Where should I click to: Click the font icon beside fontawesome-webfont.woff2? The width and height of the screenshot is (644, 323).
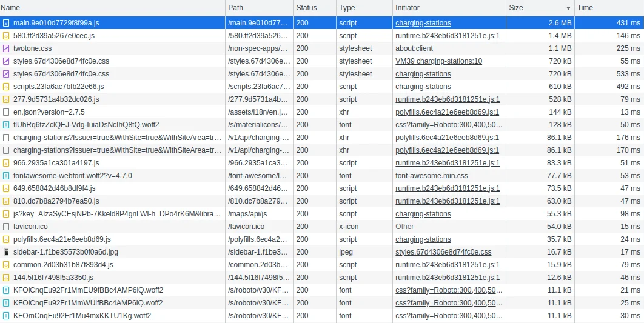click(6, 176)
